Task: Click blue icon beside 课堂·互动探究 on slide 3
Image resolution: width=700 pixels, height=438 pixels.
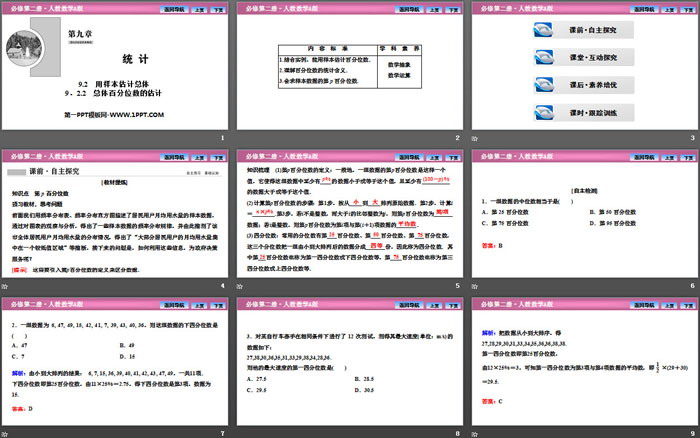Action: point(543,57)
